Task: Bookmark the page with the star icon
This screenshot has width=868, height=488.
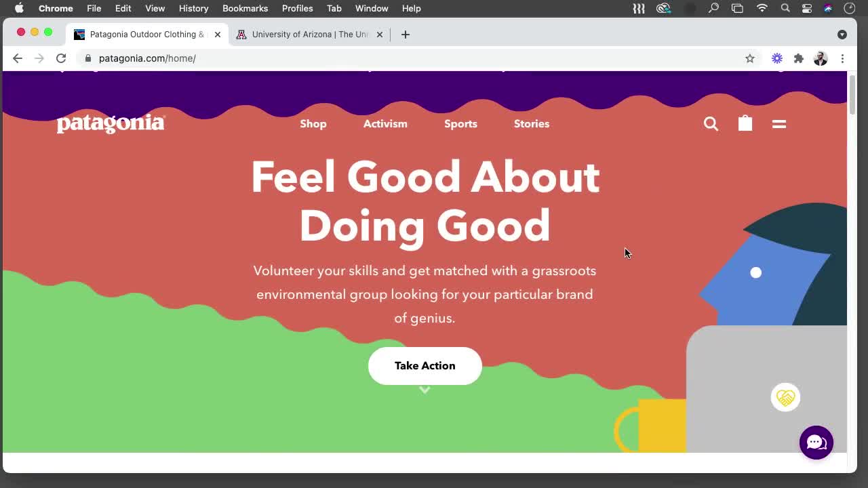Action: coord(750,58)
